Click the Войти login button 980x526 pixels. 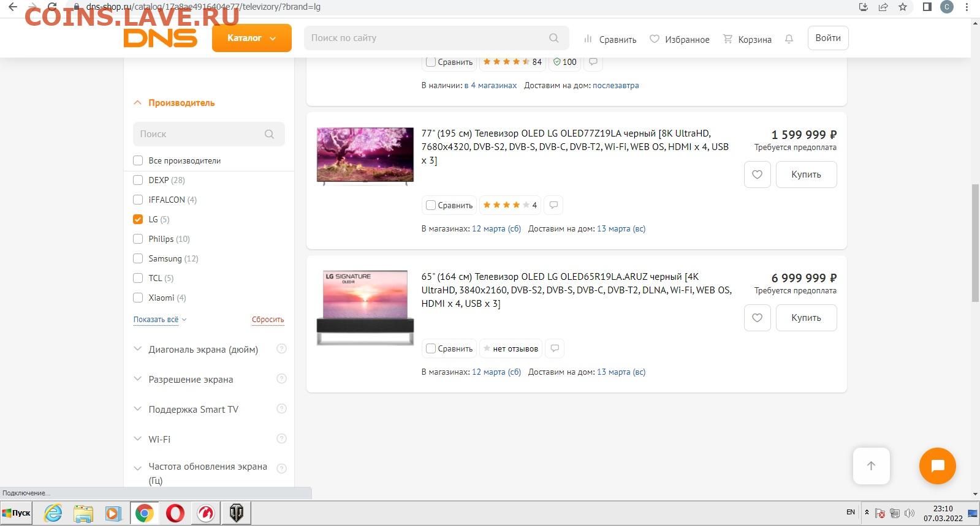pos(828,38)
